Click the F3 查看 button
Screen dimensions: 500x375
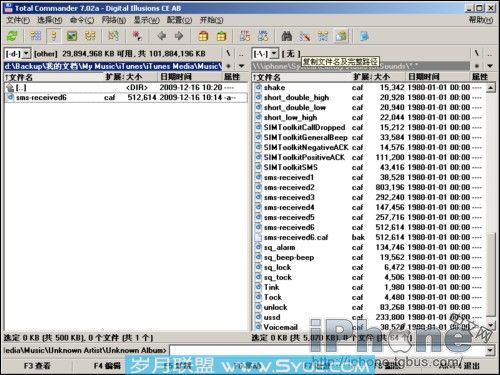[37, 366]
